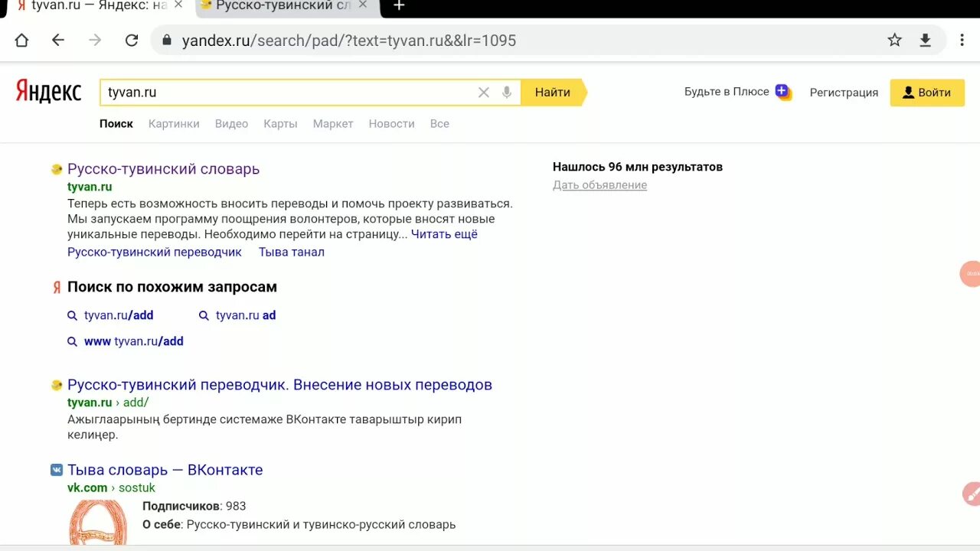Open the tyvan.ru › add/ URL
This screenshot has width=980, height=551.
[108, 403]
